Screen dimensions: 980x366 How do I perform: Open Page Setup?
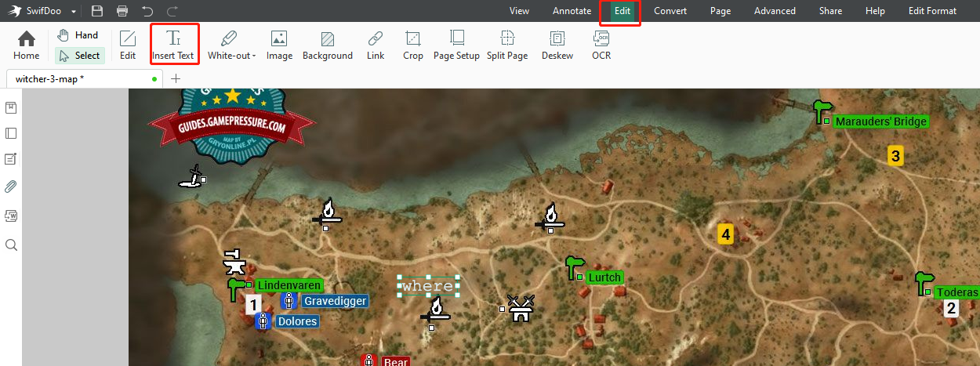pyautogui.click(x=456, y=45)
